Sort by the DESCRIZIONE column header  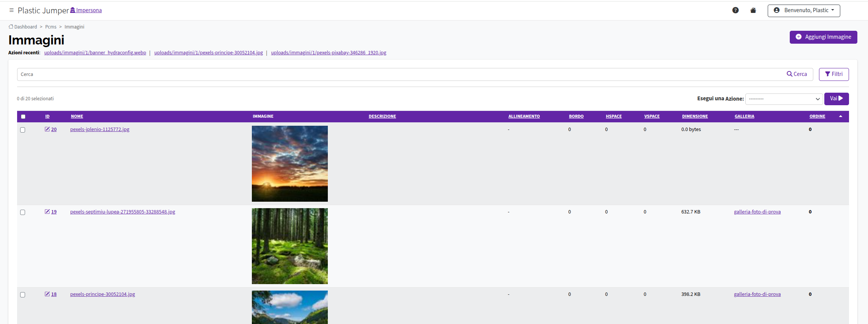[382, 117]
